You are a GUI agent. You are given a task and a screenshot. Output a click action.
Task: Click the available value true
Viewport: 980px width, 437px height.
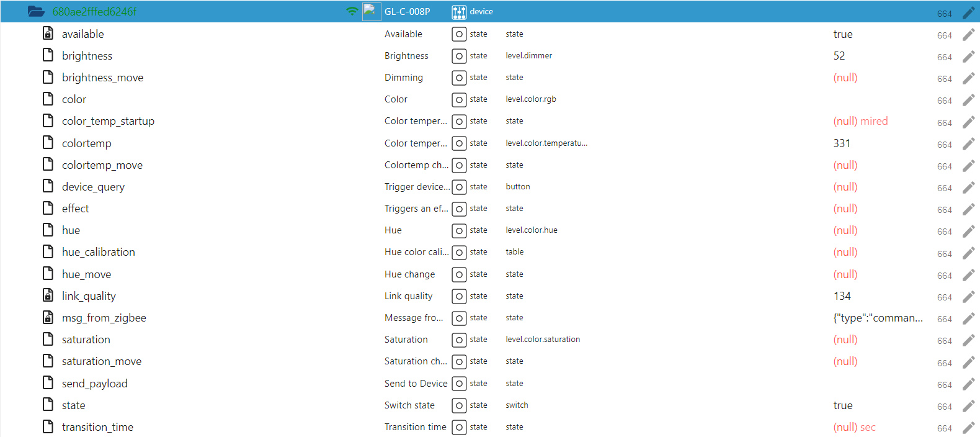[843, 34]
